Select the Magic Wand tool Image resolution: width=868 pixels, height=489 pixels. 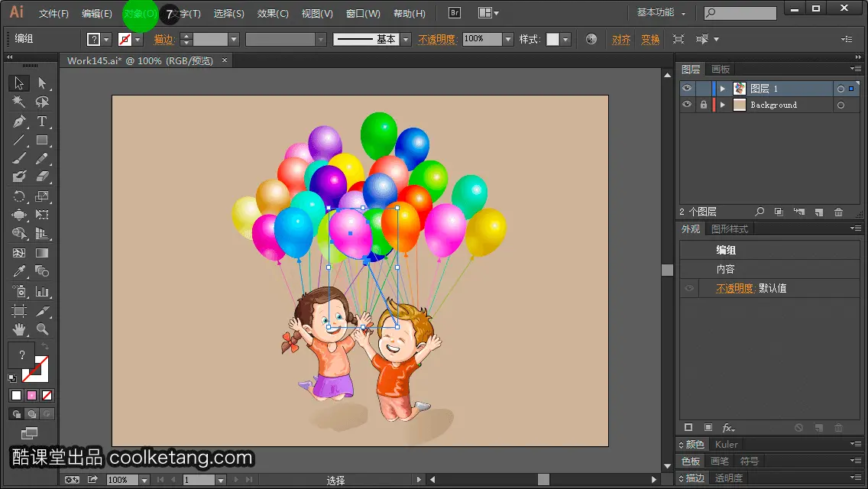coord(19,102)
